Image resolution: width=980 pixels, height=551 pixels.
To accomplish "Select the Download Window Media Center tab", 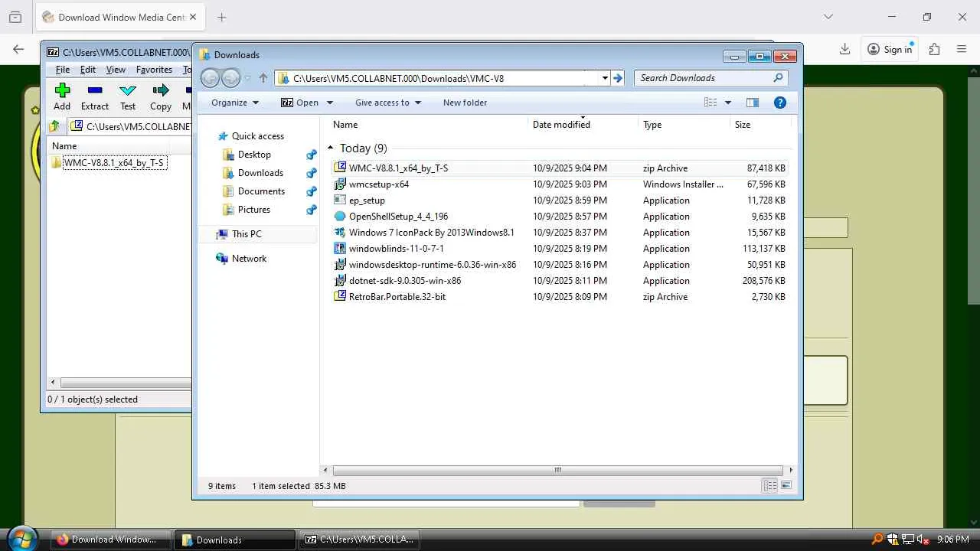I will pos(119,17).
